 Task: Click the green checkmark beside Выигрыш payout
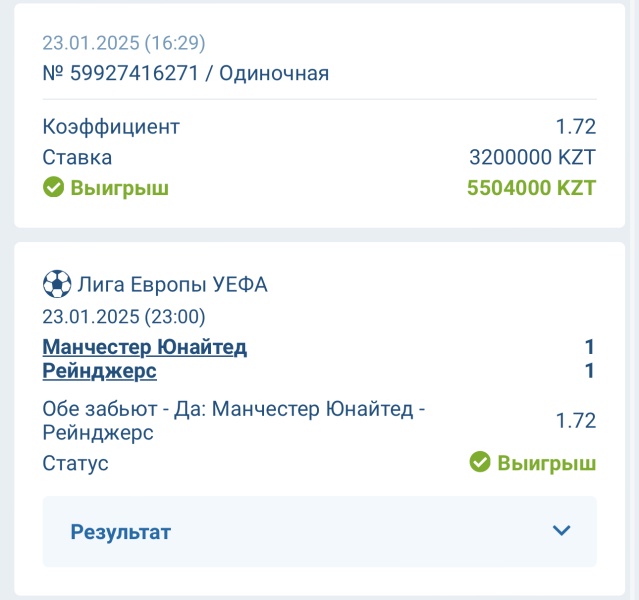(x=53, y=187)
